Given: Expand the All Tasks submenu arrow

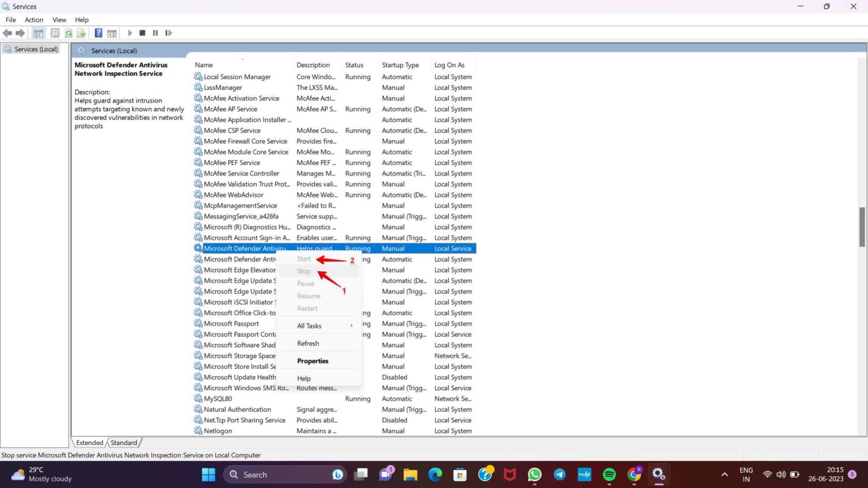Looking at the screenshot, I should click(x=351, y=325).
